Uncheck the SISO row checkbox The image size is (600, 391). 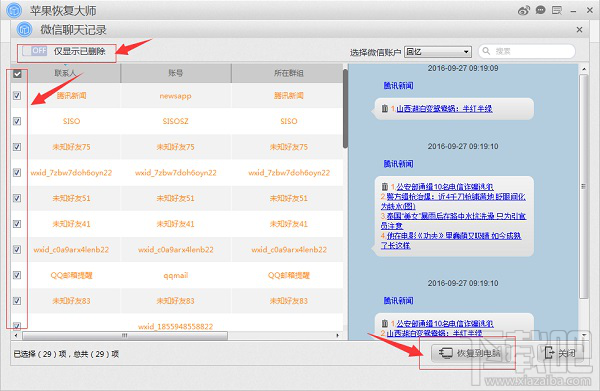click(x=17, y=121)
